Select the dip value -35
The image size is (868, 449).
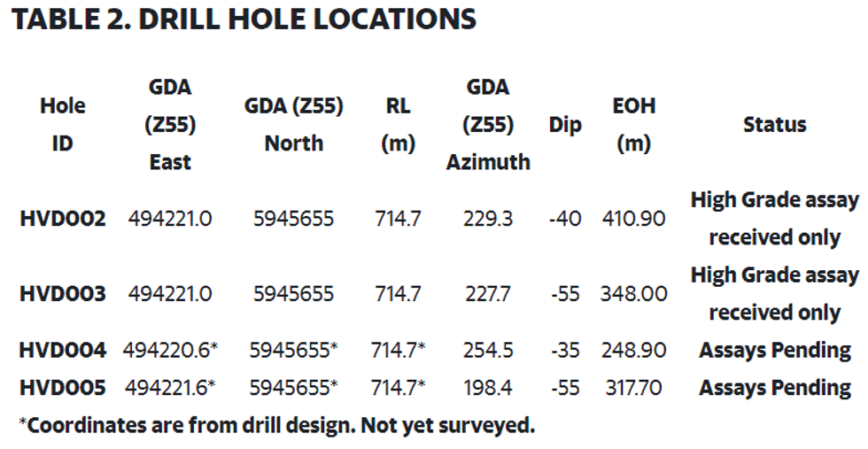tap(565, 351)
